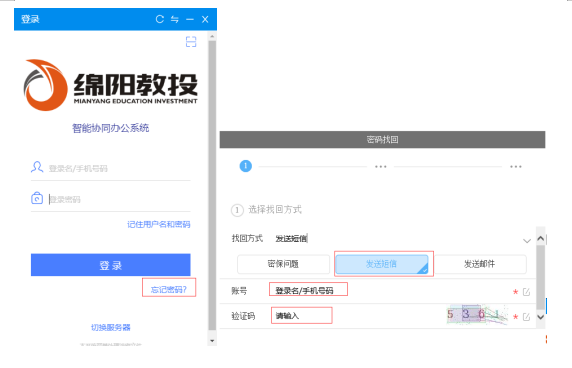Expand the 找回方式 dropdown chevron

click(526, 241)
